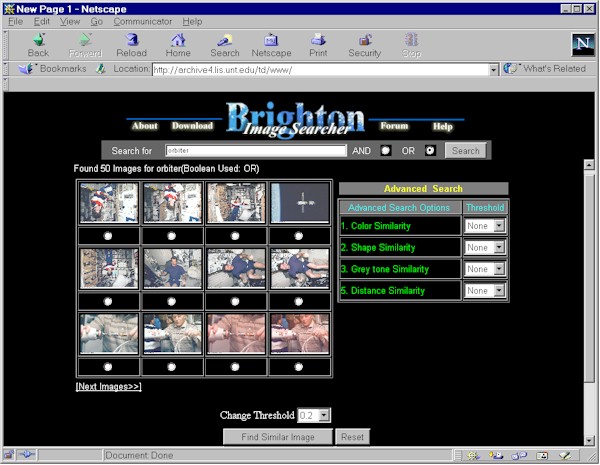The image size is (600, 465).
Task: Select the OR boolean radio button
Action: [x=430, y=150]
